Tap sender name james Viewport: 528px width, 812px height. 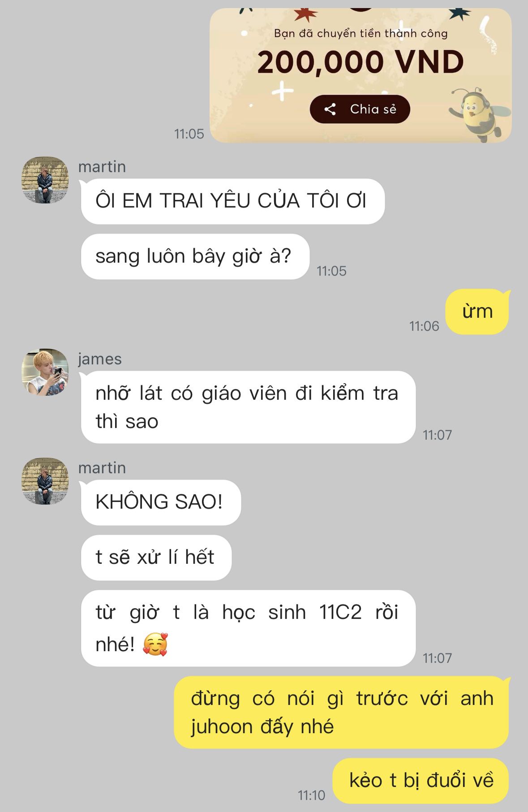[x=100, y=359]
